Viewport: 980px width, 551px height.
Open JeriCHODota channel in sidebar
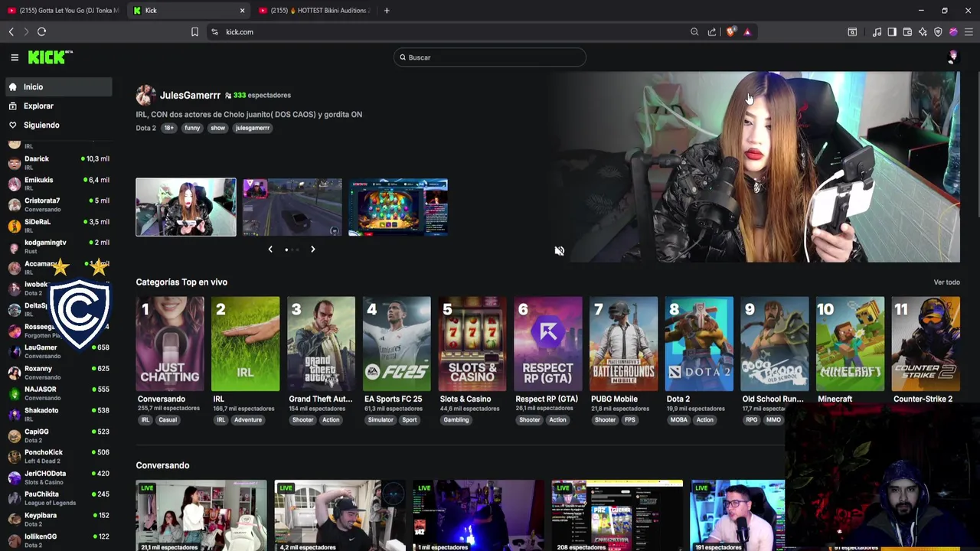tap(58, 478)
